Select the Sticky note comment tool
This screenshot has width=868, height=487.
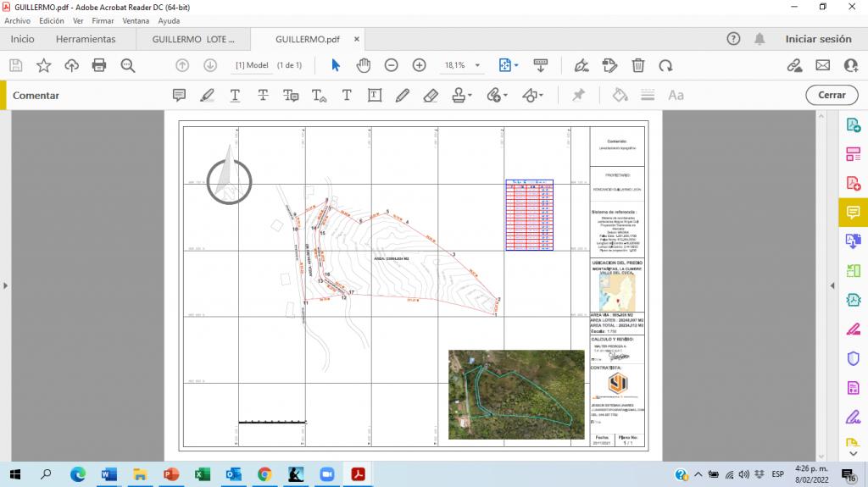pyautogui.click(x=179, y=95)
